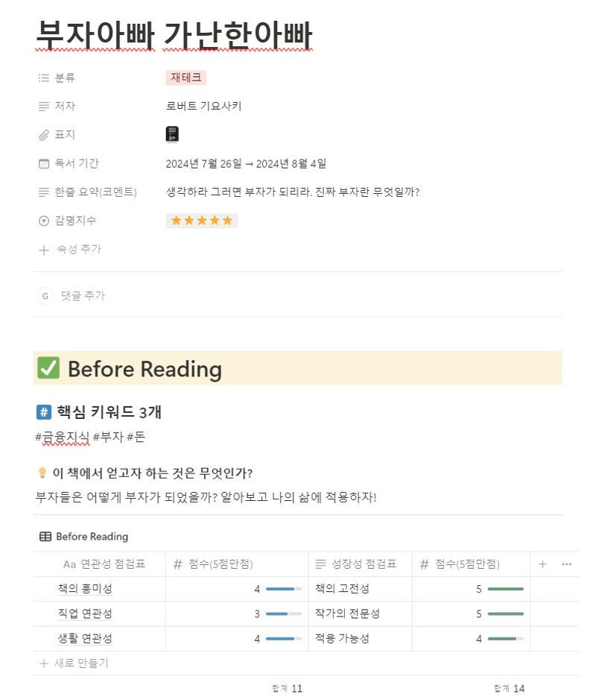
Task: Open the 연관성 점검표 column header menu
Action: point(100,564)
